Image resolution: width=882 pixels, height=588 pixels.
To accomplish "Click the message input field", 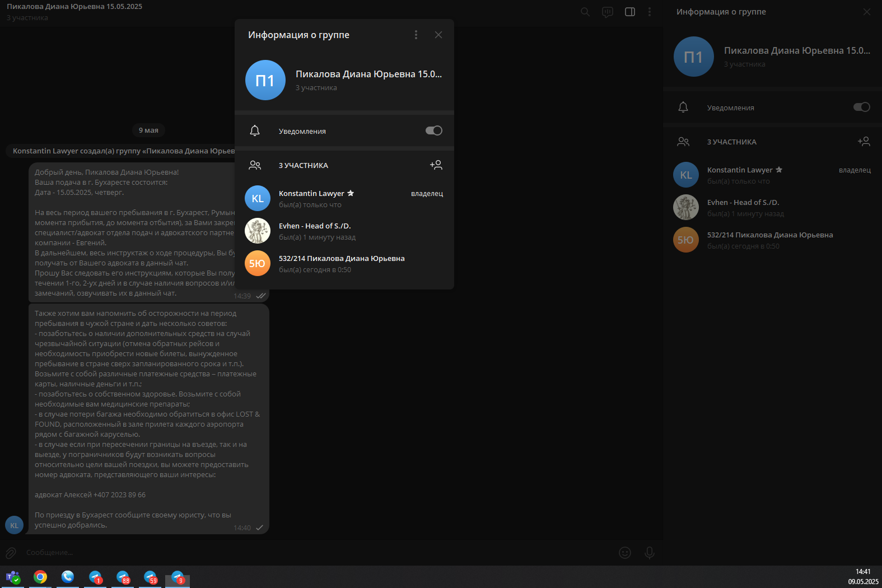I will pyautogui.click(x=316, y=553).
